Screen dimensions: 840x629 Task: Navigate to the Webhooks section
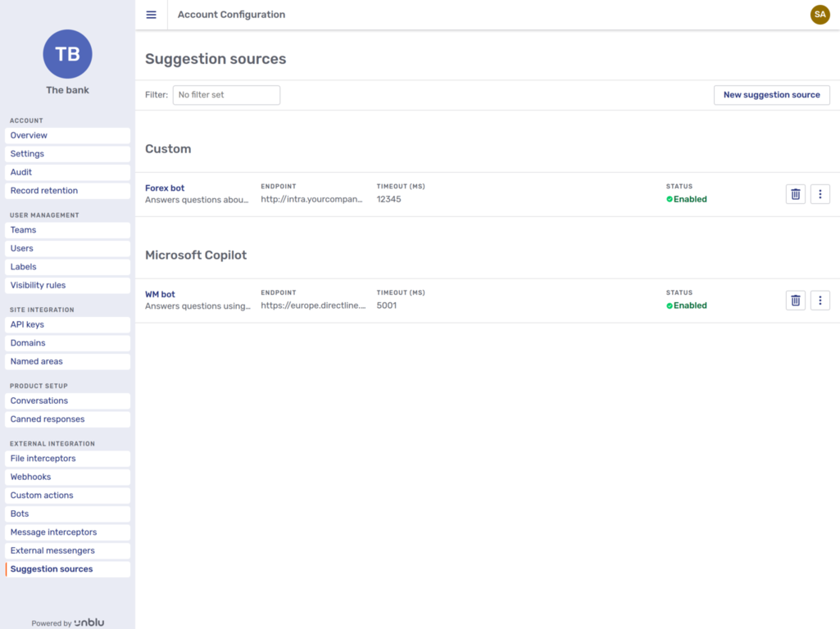30,477
